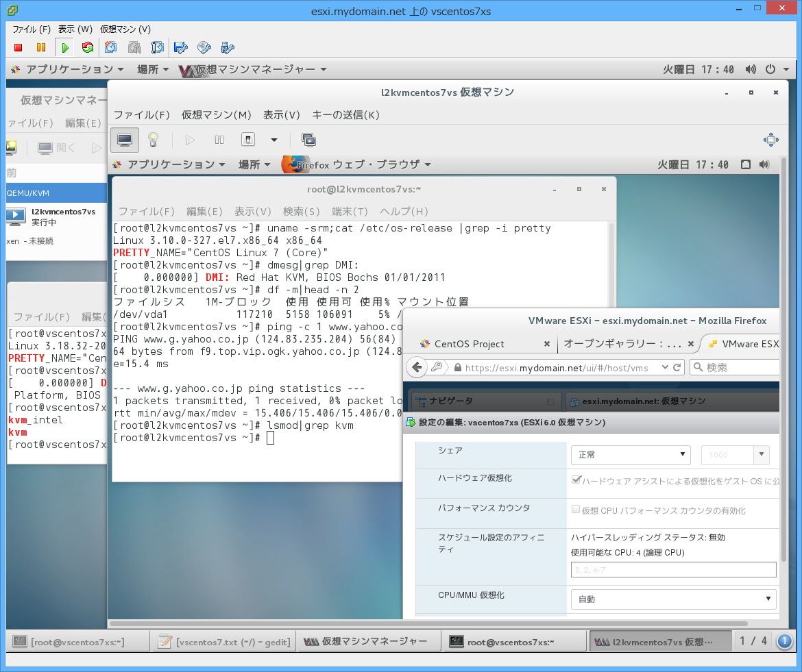Click the Firefox back arrow button
The height and width of the screenshot is (672, 802).
[x=417, y=367]
